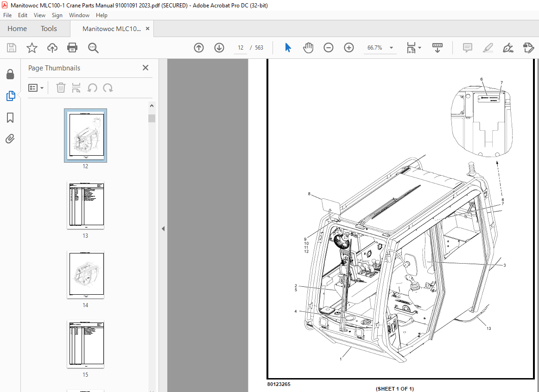Image resolution: width=539 pixels, height=392 pixels.
Task: Add a comment with the speech bubble icon
Action: 468,48
